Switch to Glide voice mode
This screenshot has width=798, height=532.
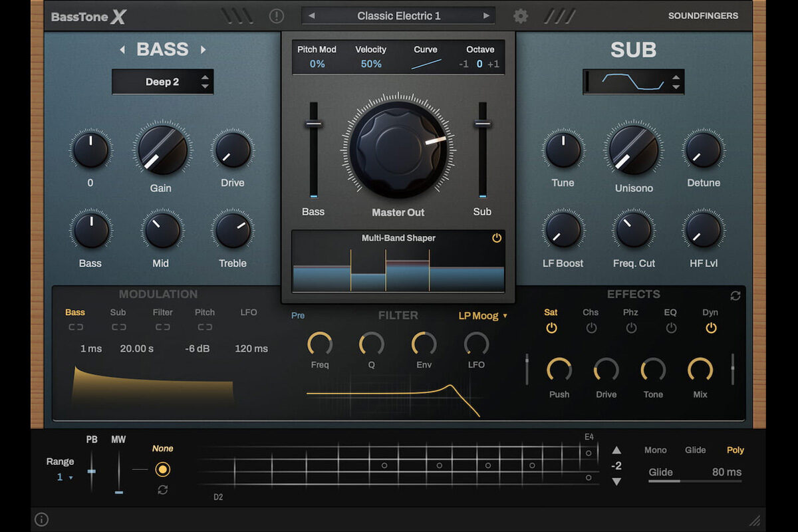point(696,450)
